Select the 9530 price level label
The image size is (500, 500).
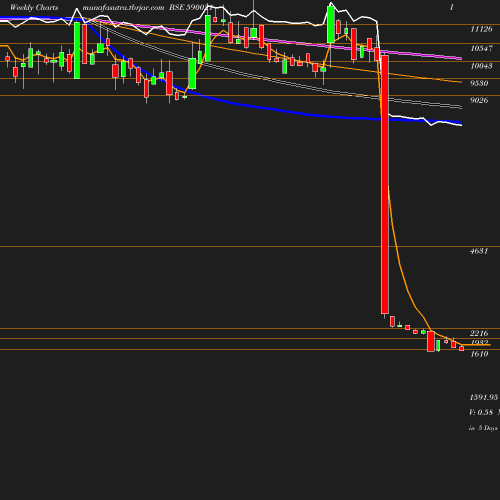coord(479,83)
